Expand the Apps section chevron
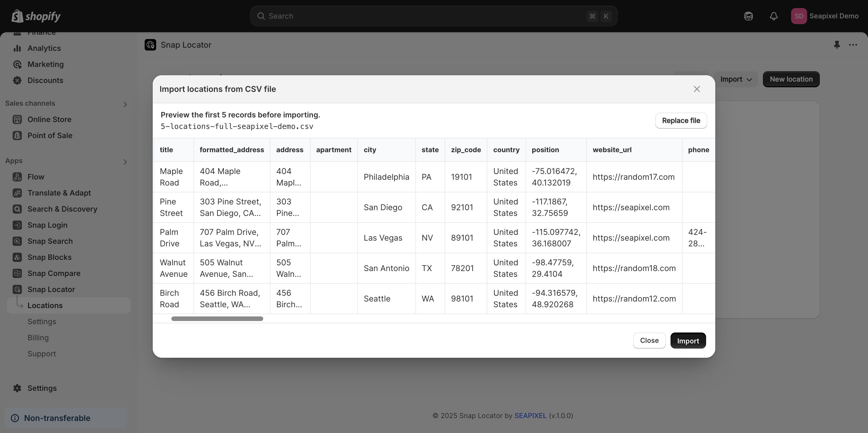This screenshot has height=433, width=868. pyautogui.click(x=125, y=162)
